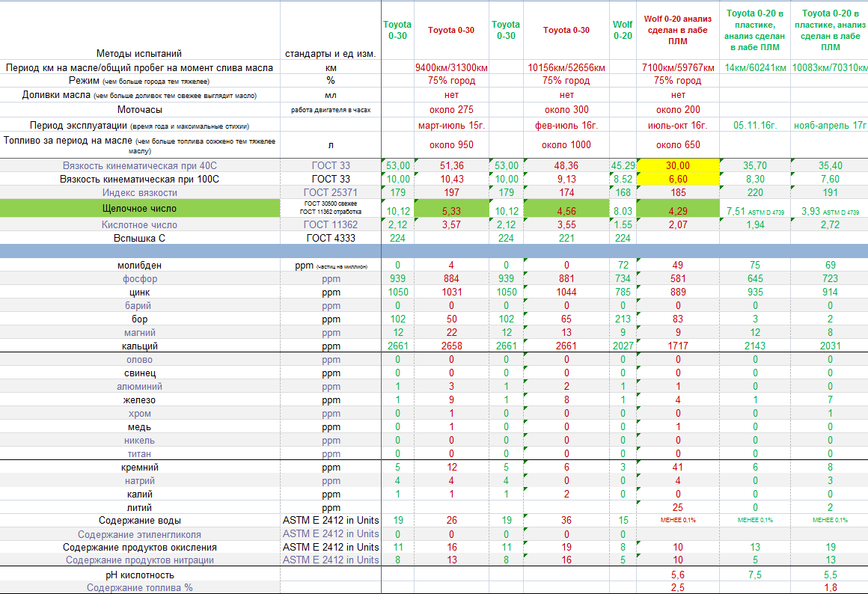
Task: Select the 'Период км на масле/общий пробег' row label
Action: (139, 68)
